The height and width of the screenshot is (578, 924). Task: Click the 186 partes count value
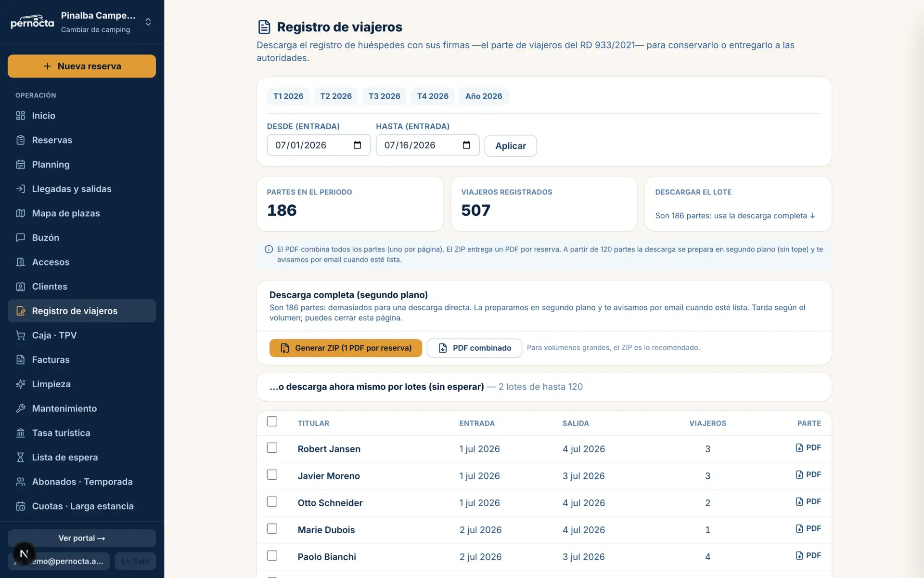282,210
